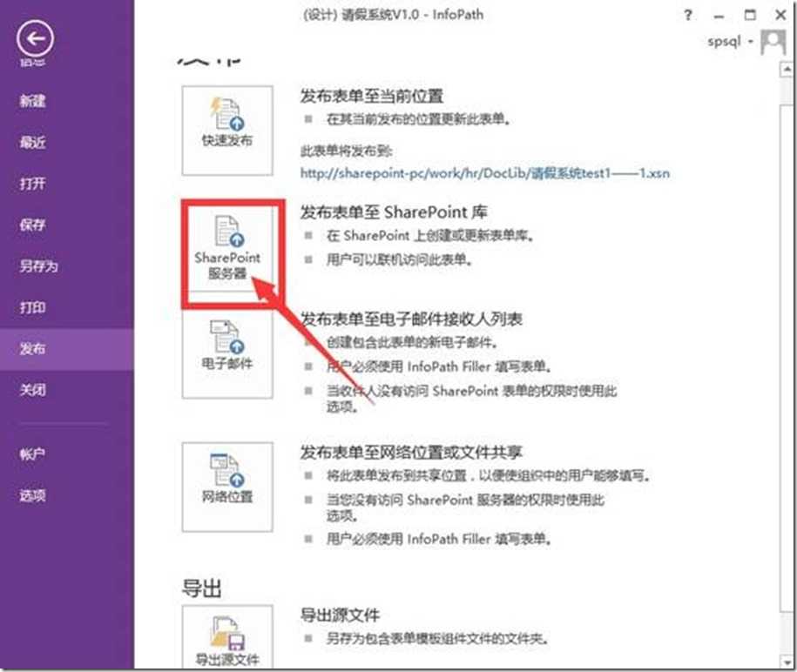Select 打印 in the sidebar
The width and height of the screenshot is (797, 672).
coord(32,307)
